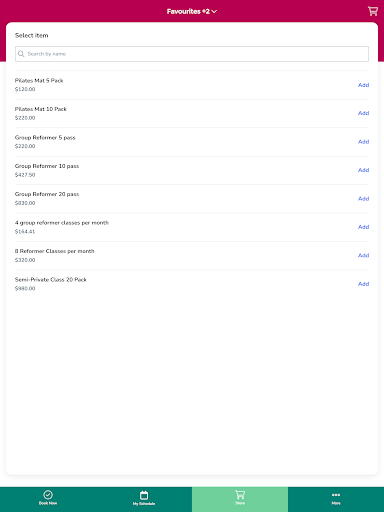
Task: Switch to the My Schedule tab label
Action: coord(144,504)
